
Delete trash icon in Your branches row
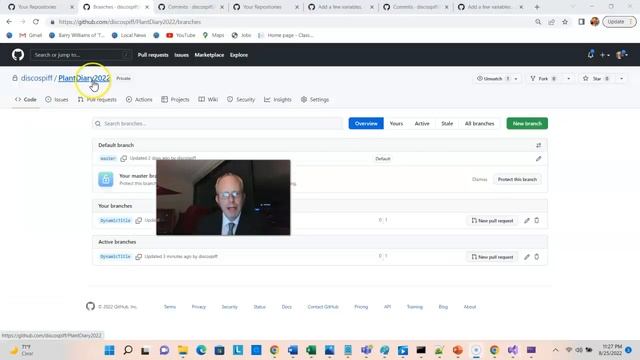click(537, 220)
